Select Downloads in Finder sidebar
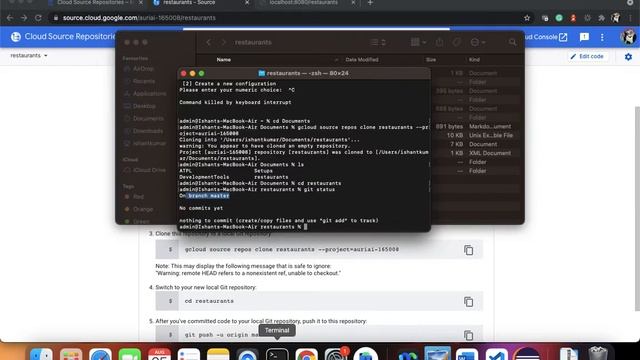The image size is (640, 360). pos(143,131)
